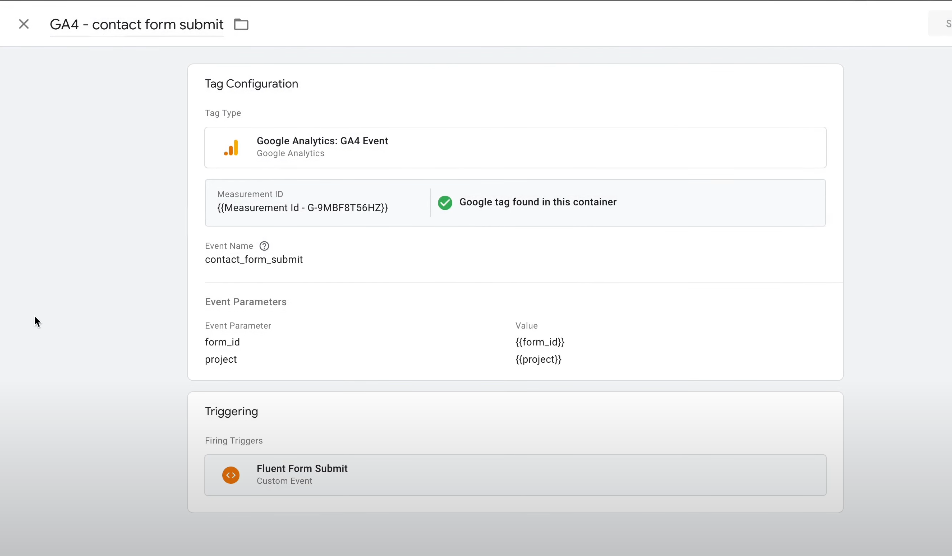Rename the tag title 'GA4 - contact form submit'

137,24
